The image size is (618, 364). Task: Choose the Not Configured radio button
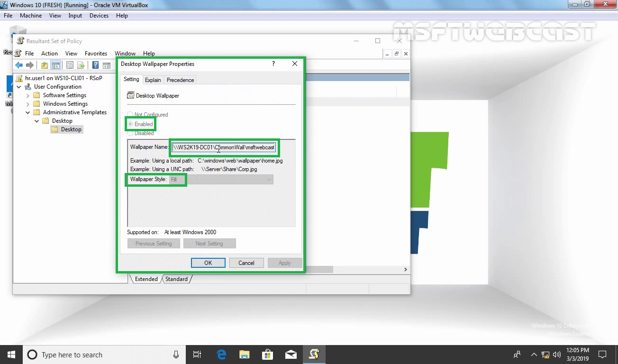point(130,114)
